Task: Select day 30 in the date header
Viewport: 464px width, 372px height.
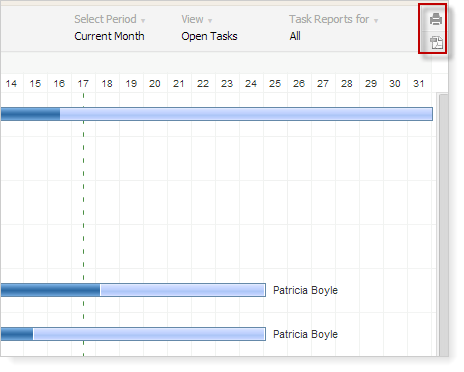Action: click(395, 83)
